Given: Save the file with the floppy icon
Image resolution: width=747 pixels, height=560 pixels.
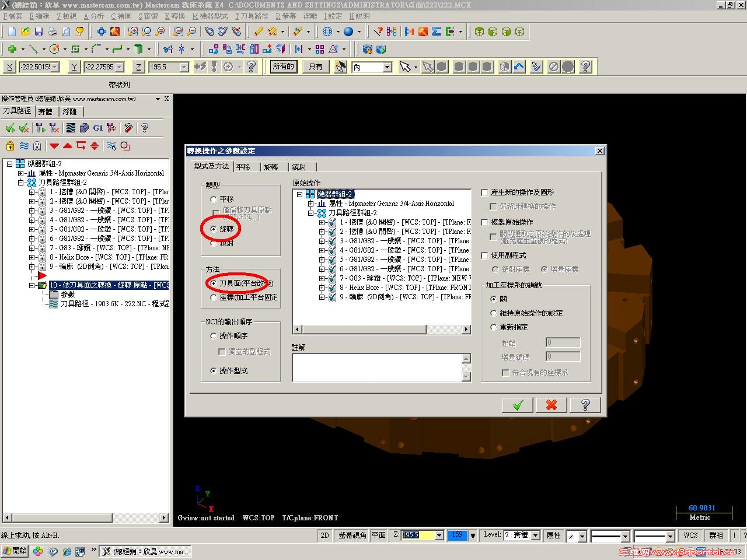Looking at the screenshot, I should pos(39,32).
